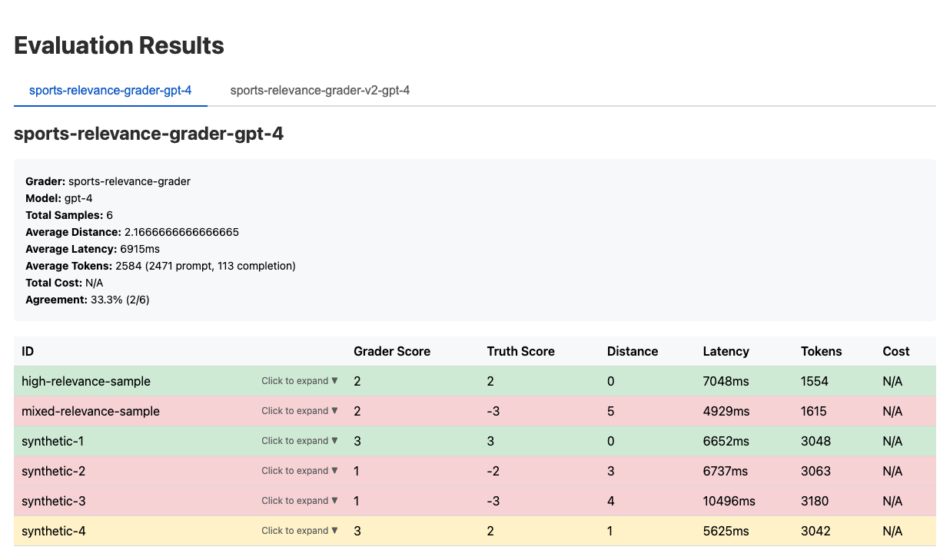
Task: Click the 10496ms latency cell
Action: coord(729,501)
